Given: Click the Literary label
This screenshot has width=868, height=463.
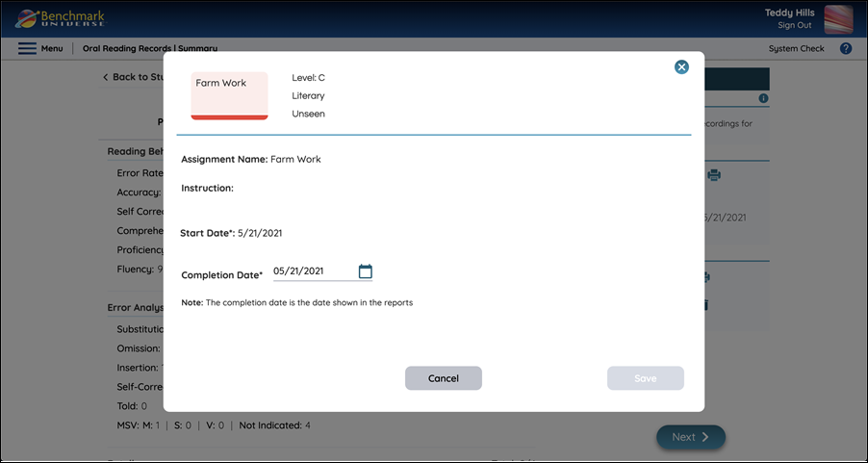Looking at the screenshot, I should pyautogui.click(x=308, y=96).
